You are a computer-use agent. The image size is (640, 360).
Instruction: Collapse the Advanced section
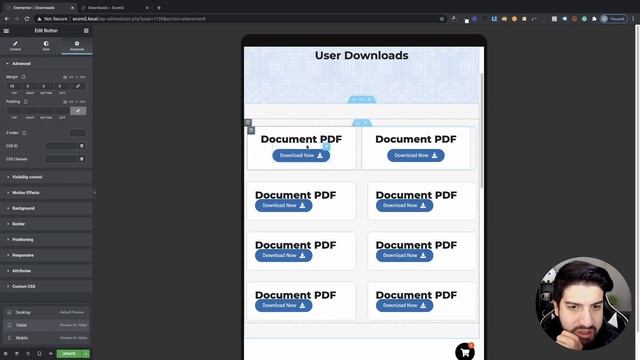coord(46,64)
